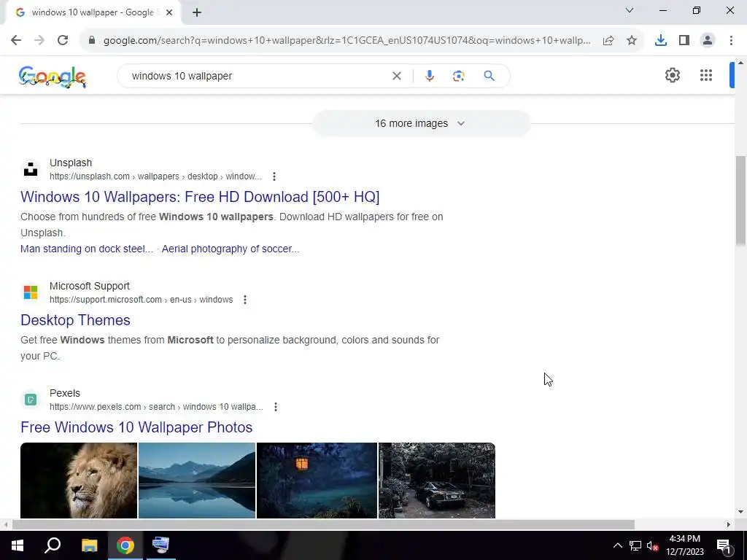Click the scroll down arrow

pos(741,512)
